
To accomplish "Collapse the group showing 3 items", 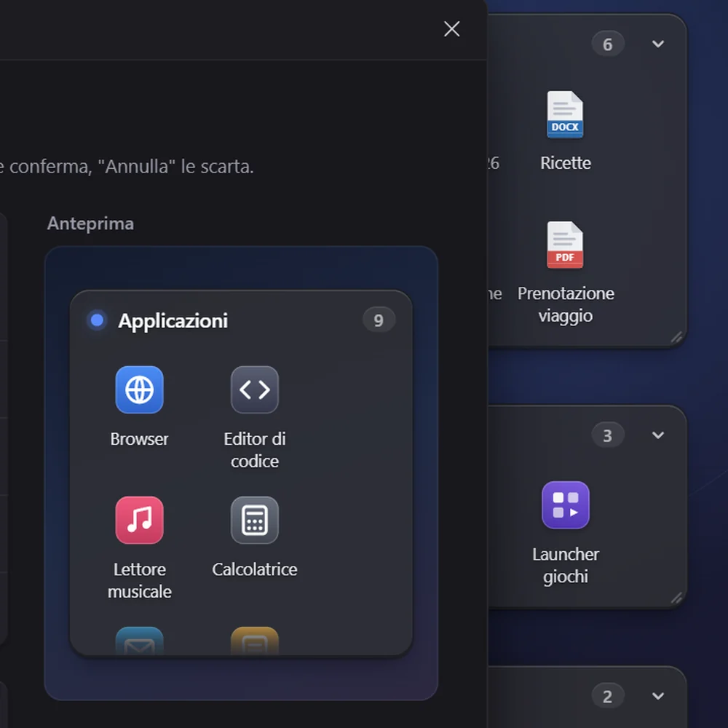I will tap(658, 435).
